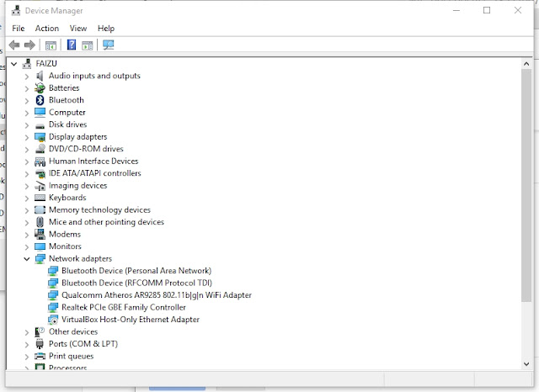Expand the Bluetooth category

pyautogui.click(x=27, y=101)
